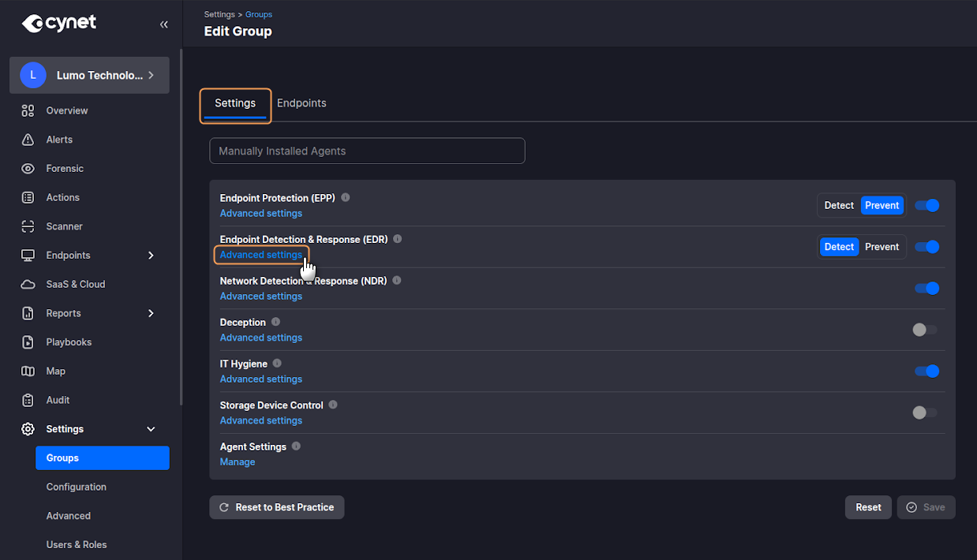The width and height of the screenshot is (977, 560).
Task: Switch to the Endpoints tab
Action: 301,103
